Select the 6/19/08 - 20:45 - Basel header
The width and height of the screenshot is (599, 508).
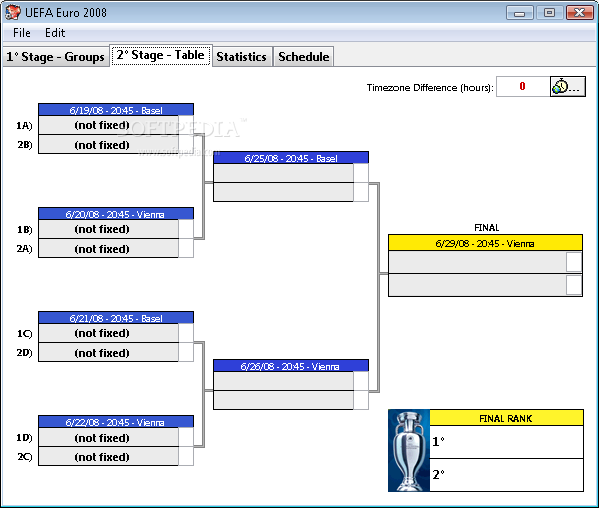pyautogui.click(x=116, y=110)
